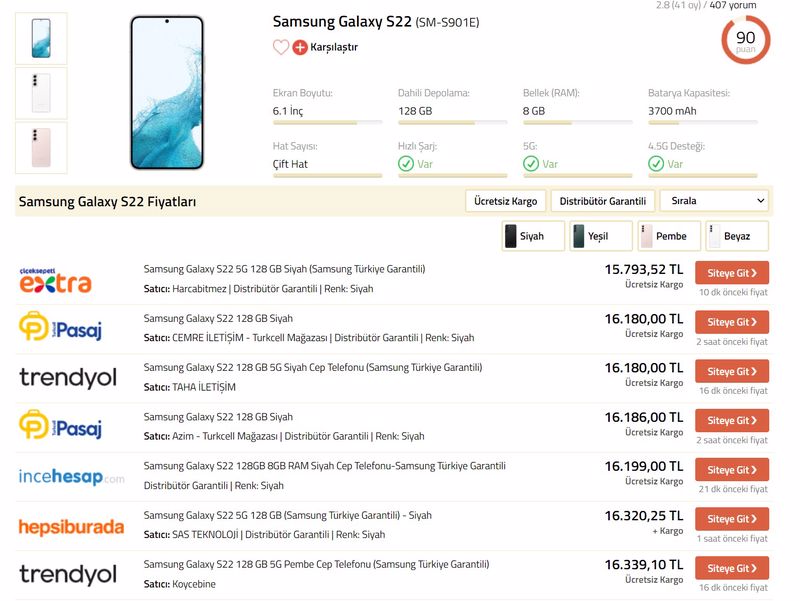Toggle the Ücretsiz Kargo filter
800x601 pixels.
[506, 201]
